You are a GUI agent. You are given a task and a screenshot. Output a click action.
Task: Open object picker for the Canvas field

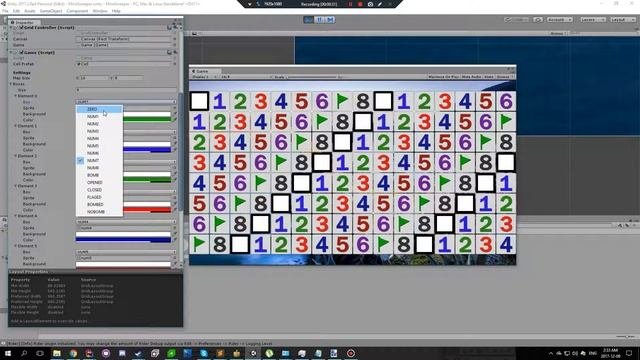(x=174, y=39)
